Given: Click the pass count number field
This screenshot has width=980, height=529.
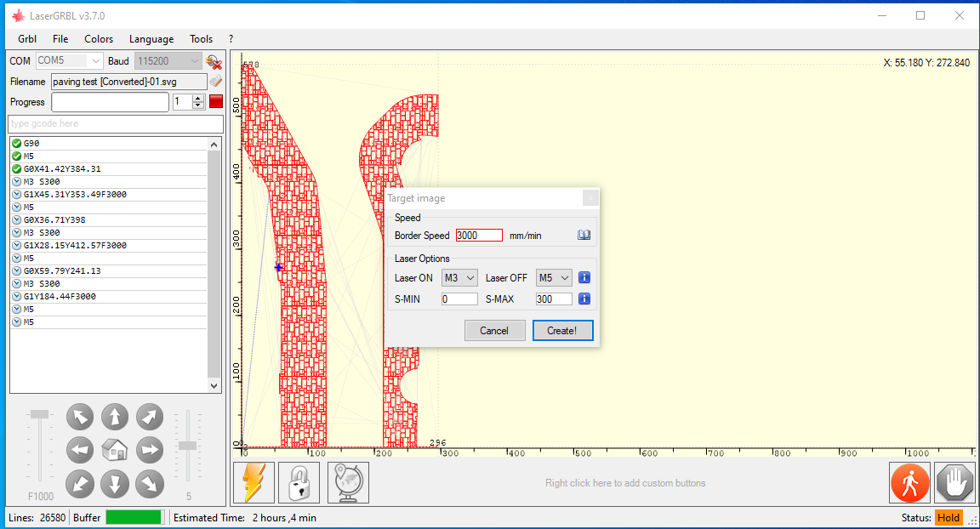Looking at the screenshot, I should click(183, 102).
